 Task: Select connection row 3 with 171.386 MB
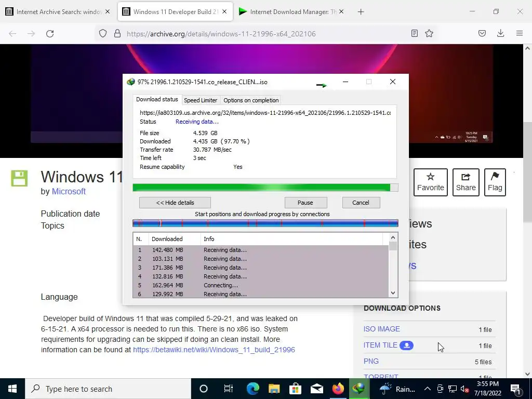[x=261, y=268]
